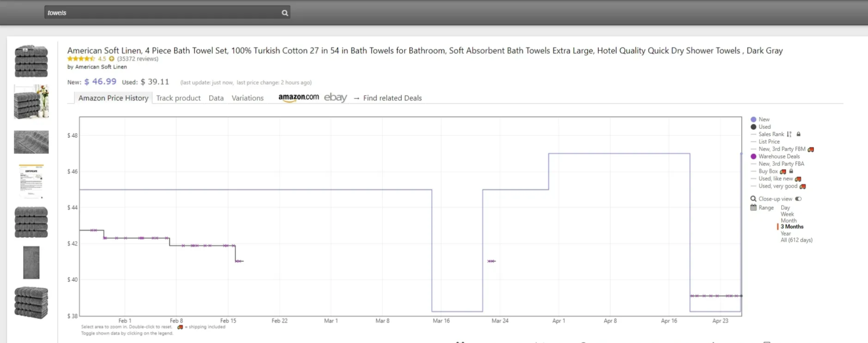
Task: Select the last towels thumbnail at the bottom
Action: coord(31,303)
